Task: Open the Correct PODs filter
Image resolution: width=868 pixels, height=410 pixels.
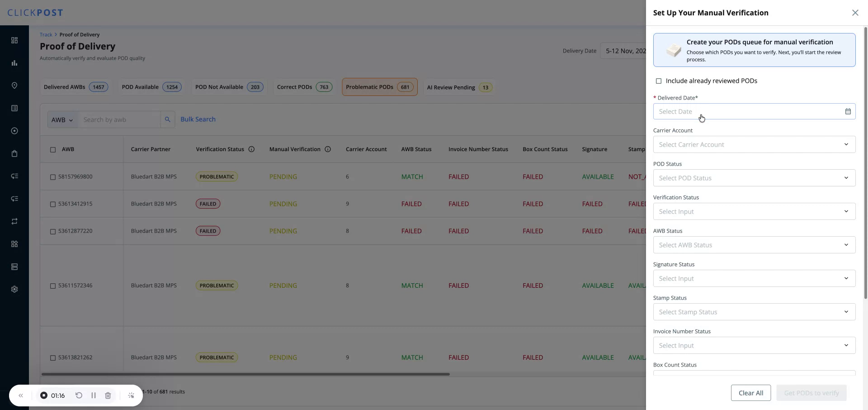Action: pyautogui.click(x=303, y=87)
